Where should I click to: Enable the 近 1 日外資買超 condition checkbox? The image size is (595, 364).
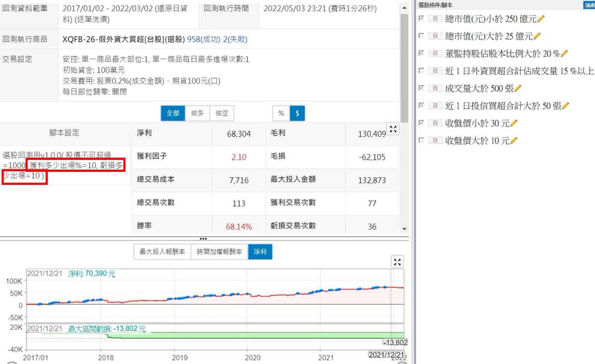pos(421,71)
